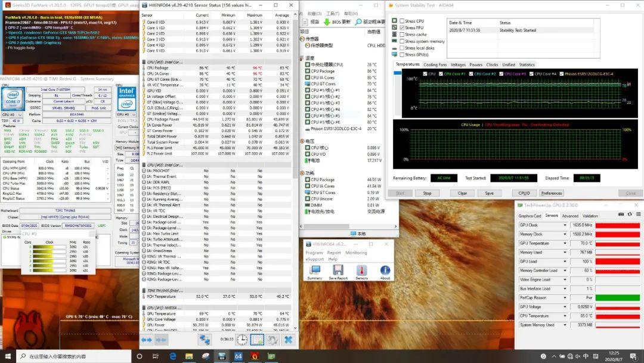The height and width of the screenshot is (363, 644).
Task: Click the blue X close sensors icon
Action: pyautogui.click(x=288, y=340)
